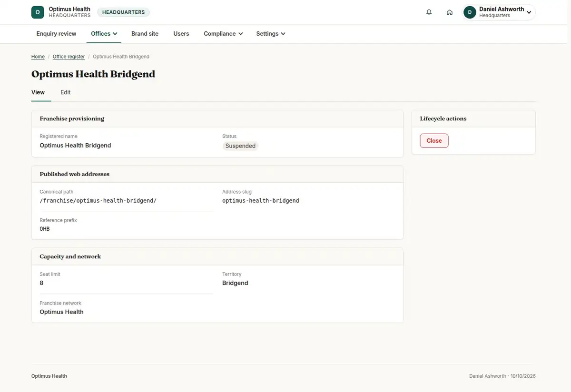This screenshot has width=571, height=392.
Task: Click the red Close lifecycle button
Action: tap(434, 141)
